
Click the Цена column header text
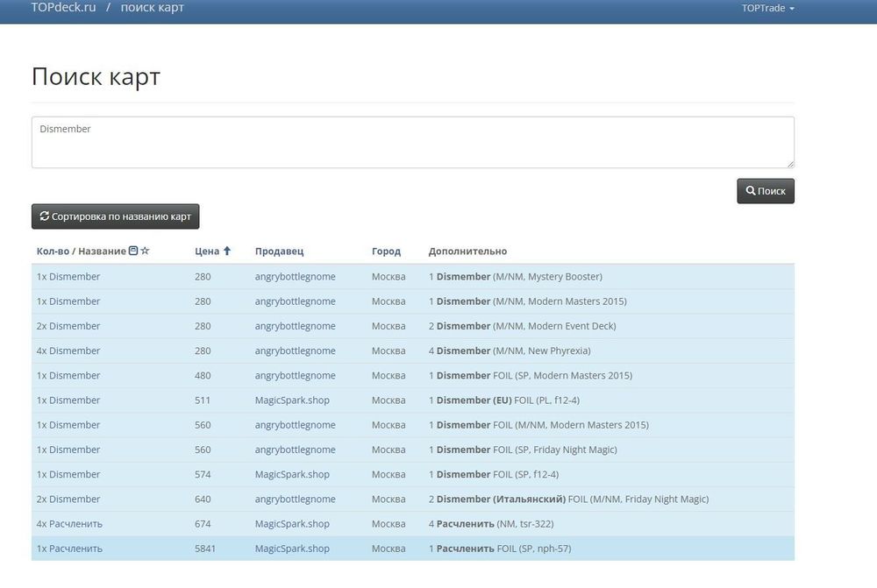pyautogui.click(x=207, y=251)
